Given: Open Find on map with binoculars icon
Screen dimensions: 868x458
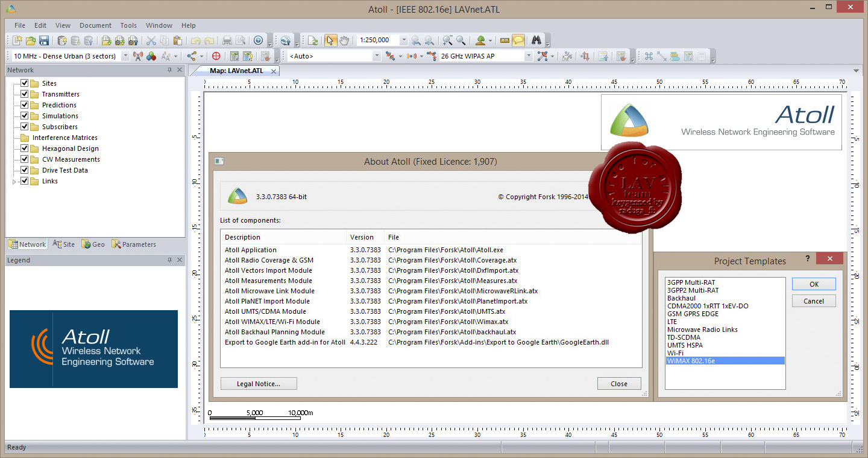Looking at the screenshot, I should coord(536,40).
